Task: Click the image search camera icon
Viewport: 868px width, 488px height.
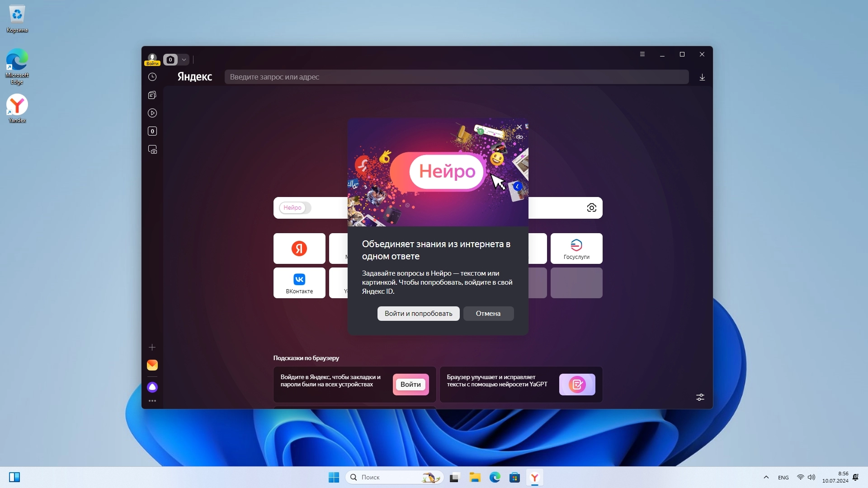Action: tap(591, 208)
